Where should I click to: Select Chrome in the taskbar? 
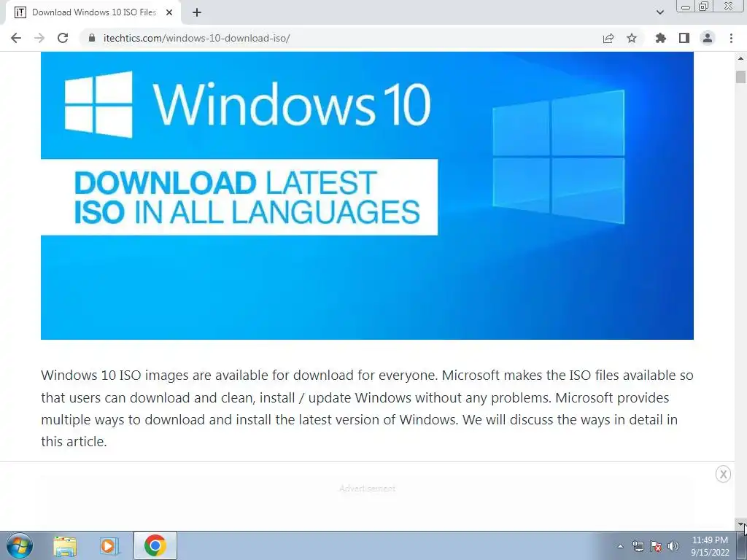point(155,545)
